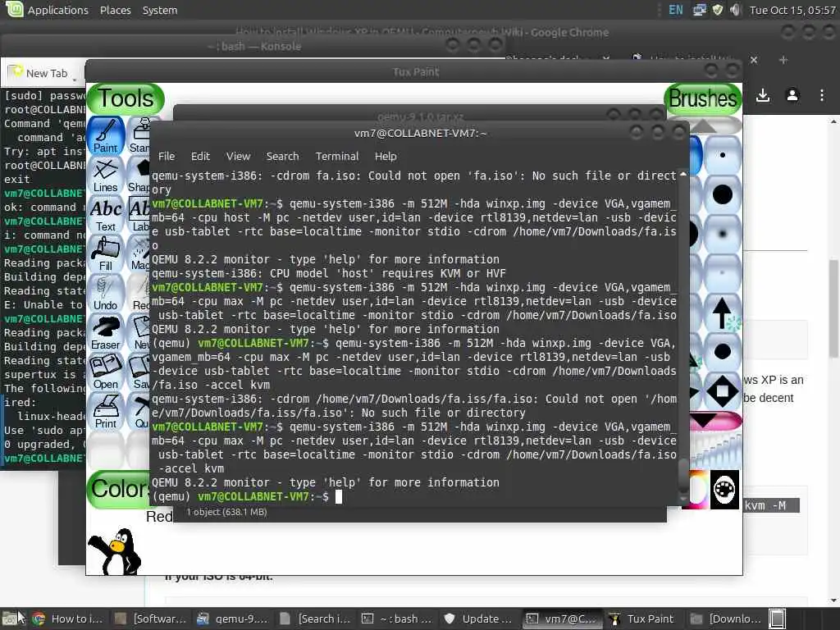
Task: Choose the large solid black circle brush
Action: click(x=722, y=194)
